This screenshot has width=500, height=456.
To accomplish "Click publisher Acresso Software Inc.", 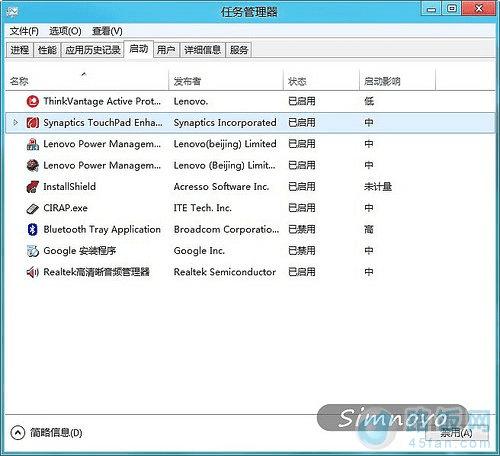I will click(x=221, y=187).
